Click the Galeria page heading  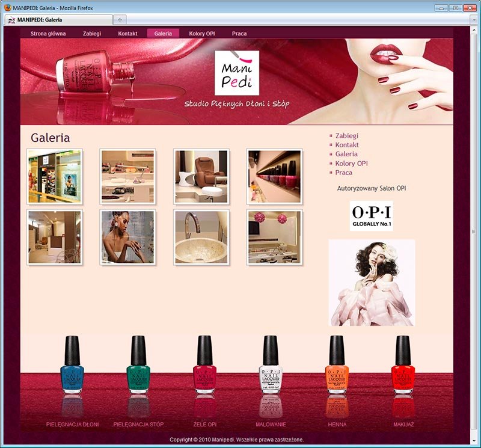click(x=51, y=138)
